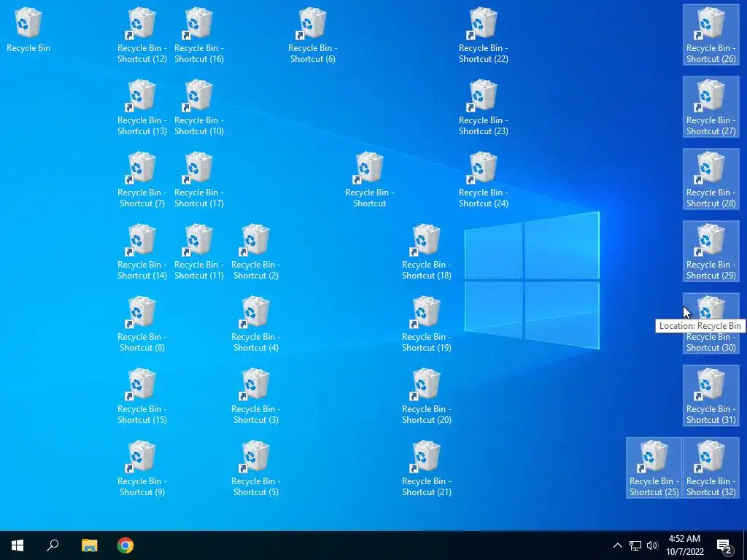Select Recycle Bin - Shortcut (7)

[142, 179]
